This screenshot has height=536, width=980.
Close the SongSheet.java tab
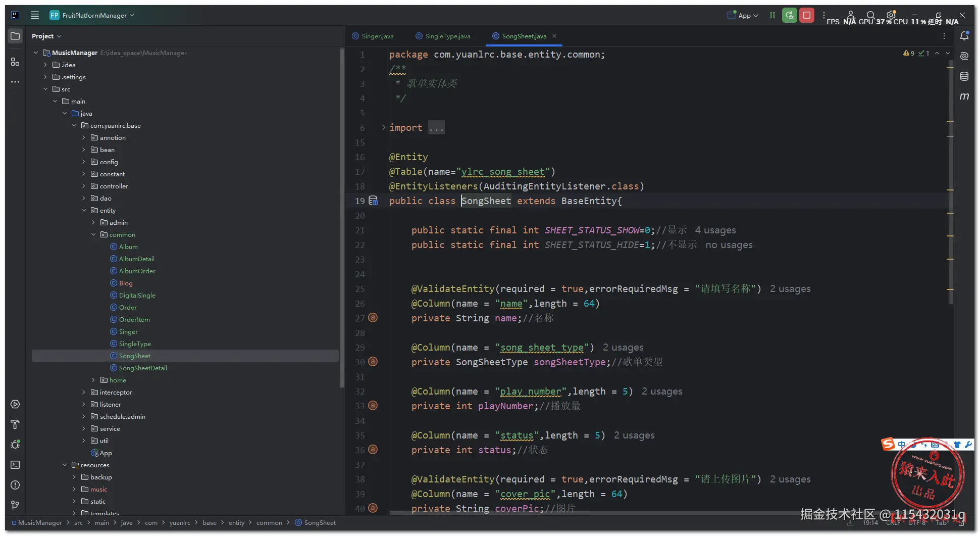[554, 36]
